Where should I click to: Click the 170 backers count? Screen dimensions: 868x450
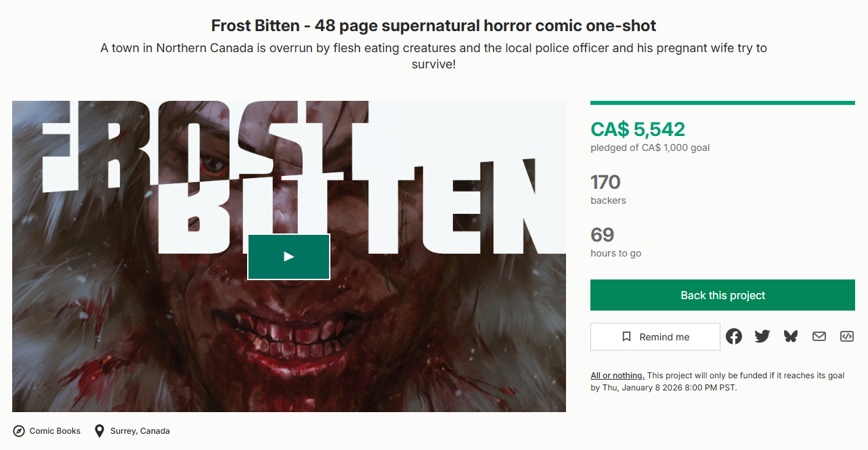point(605,182)
